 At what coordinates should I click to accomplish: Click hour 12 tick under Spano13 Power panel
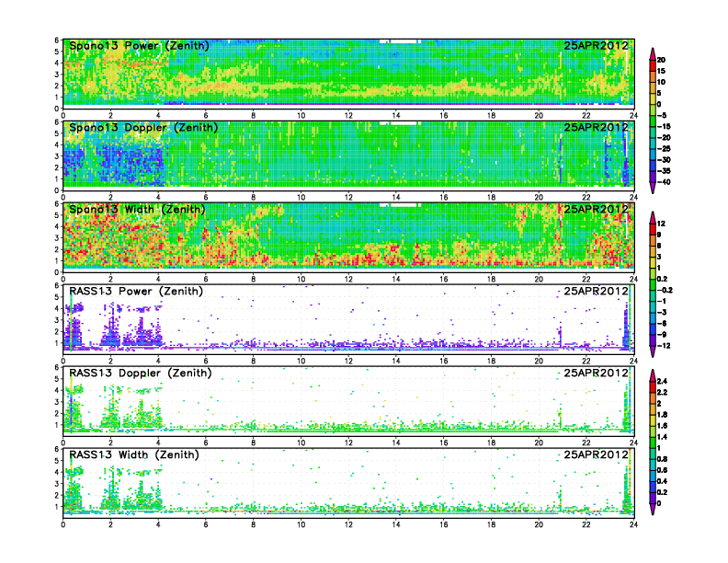coord(348,116)
